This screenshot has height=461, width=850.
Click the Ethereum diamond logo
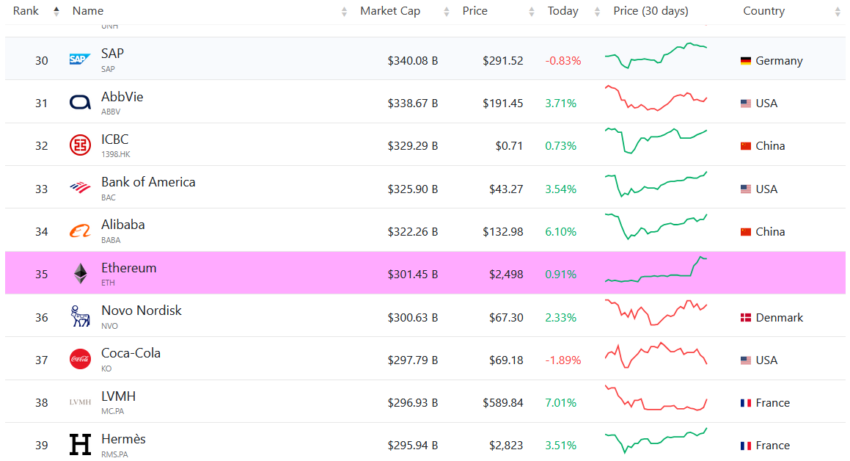[x=80, y=274]
